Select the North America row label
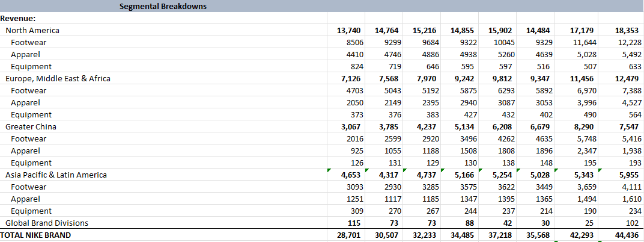 pos(32,31)
